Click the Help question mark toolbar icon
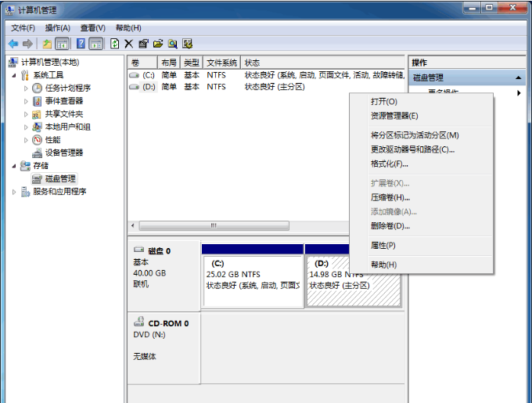Screen dimensions: 532x403 pyautogui.click(x=81, y=44)
